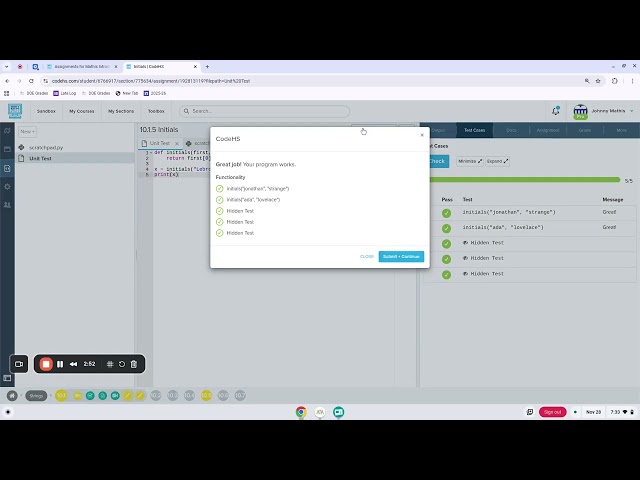The height and width of the screenshot is (480, 640).
Task: Switch to the Docs tab
Action: 511,130
